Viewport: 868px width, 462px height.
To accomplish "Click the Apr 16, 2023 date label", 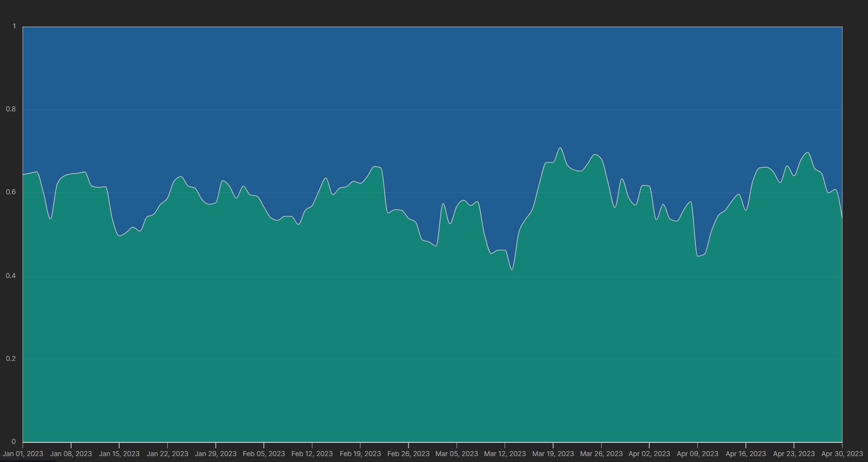I will click(x=745, y=454).
